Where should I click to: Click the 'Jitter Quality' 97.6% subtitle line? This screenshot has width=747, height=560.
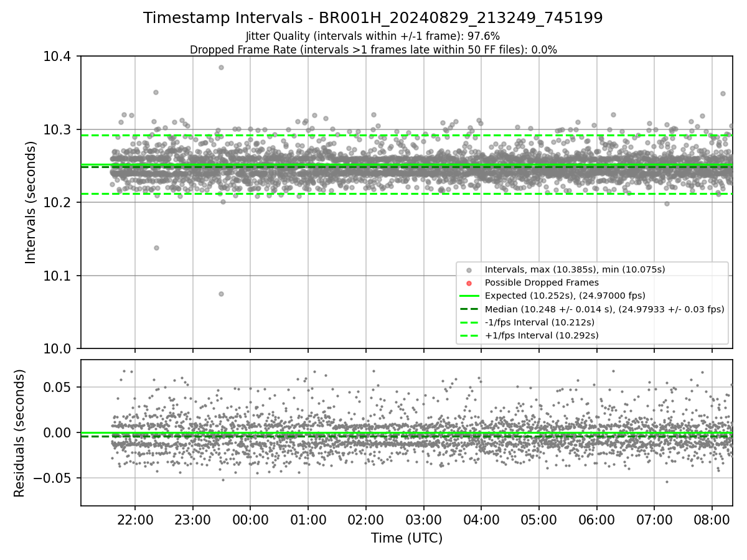pos(373,36)
